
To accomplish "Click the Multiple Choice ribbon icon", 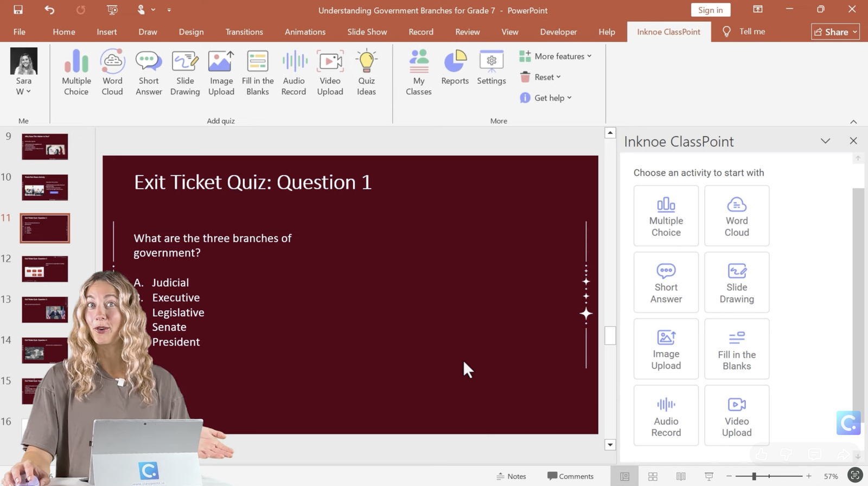I will 76,73.
